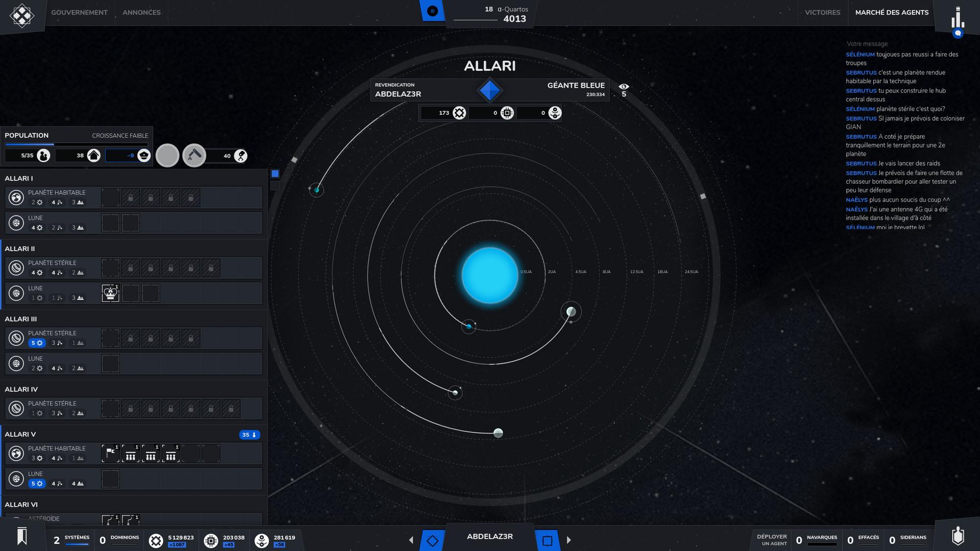Click the housing house icon
Screen dimensions: 980x551
93,156
